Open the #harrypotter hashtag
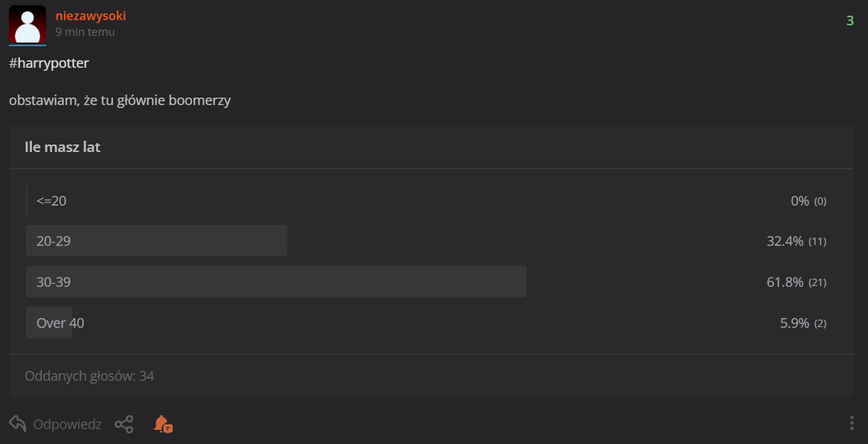The height and width of the screenshot is (444, 868). (49, 63)
